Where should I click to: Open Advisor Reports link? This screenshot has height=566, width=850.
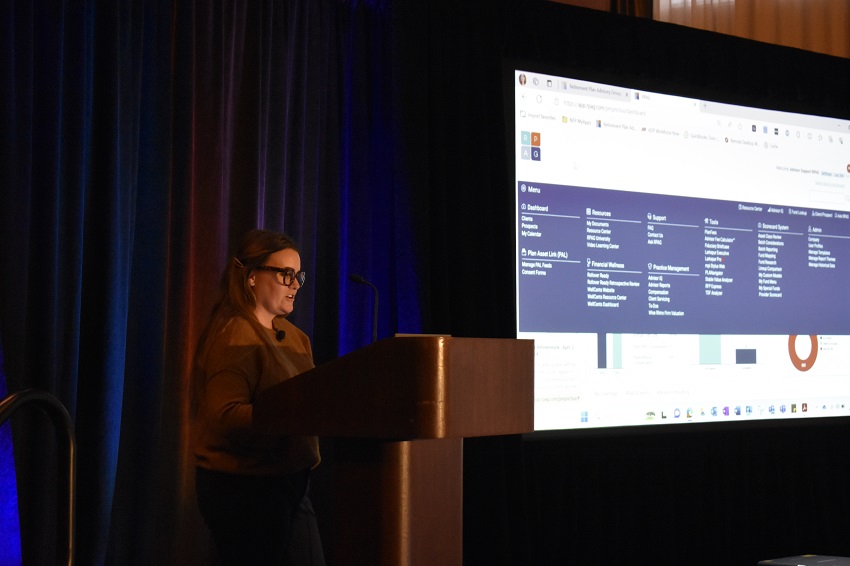pos(659,285)
